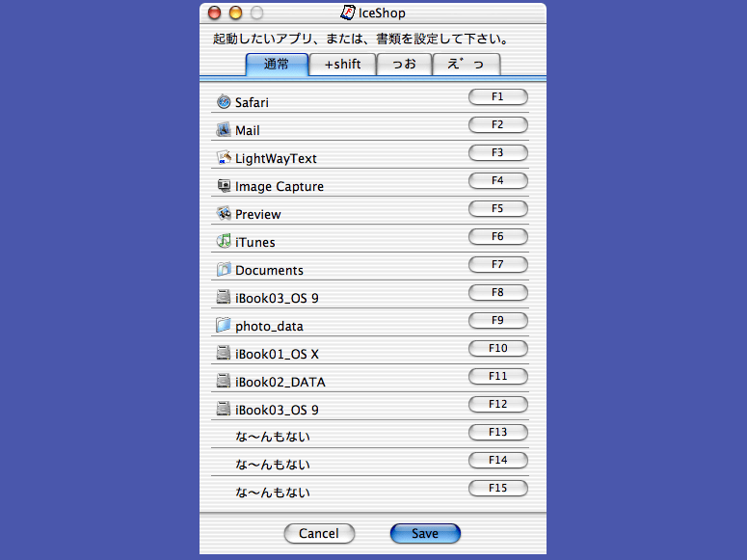This screenshot has width=747, height=560.
Task: Save the launcher assignments
Action: tap(425, 533)
